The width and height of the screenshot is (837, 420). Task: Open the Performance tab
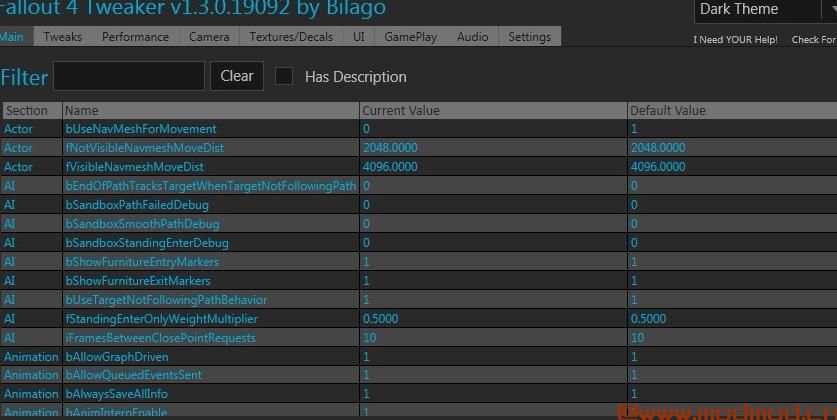tap(136, 37)
